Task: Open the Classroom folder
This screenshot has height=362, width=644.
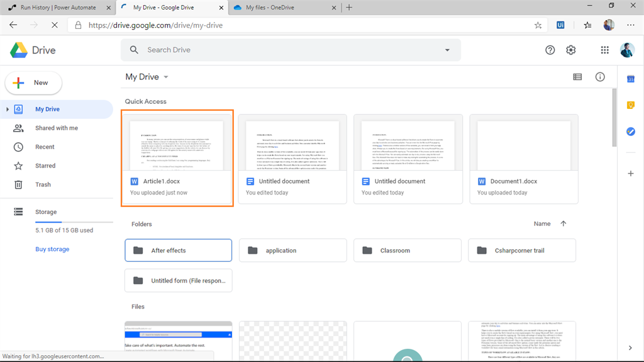Action: 408,250
